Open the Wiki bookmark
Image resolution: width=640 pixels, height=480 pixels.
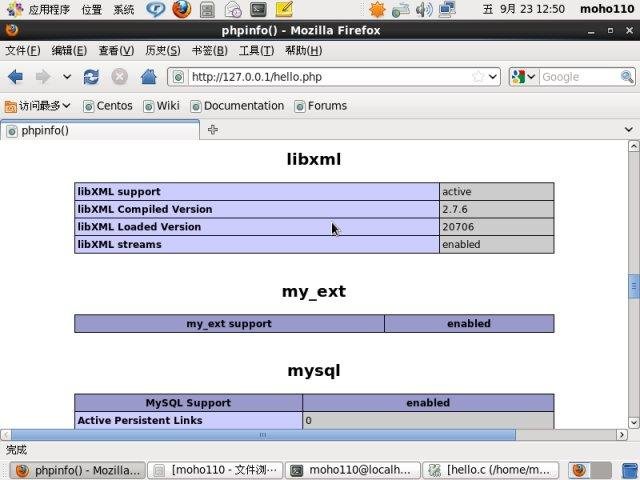click(162, 106)
